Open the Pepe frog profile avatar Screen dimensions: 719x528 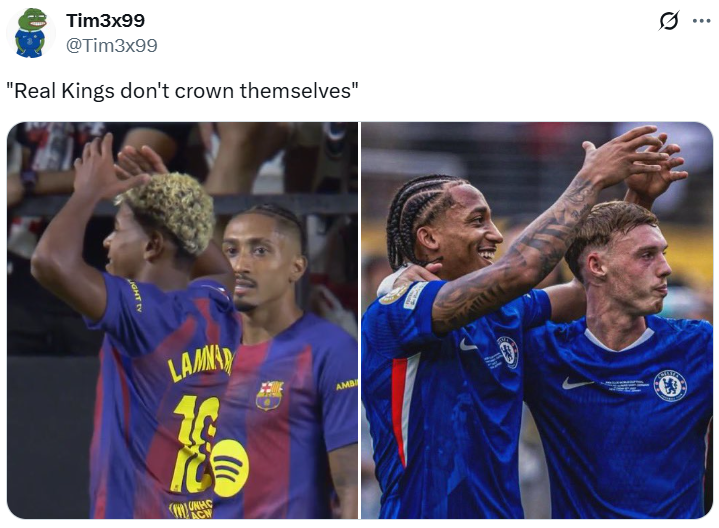31,33
